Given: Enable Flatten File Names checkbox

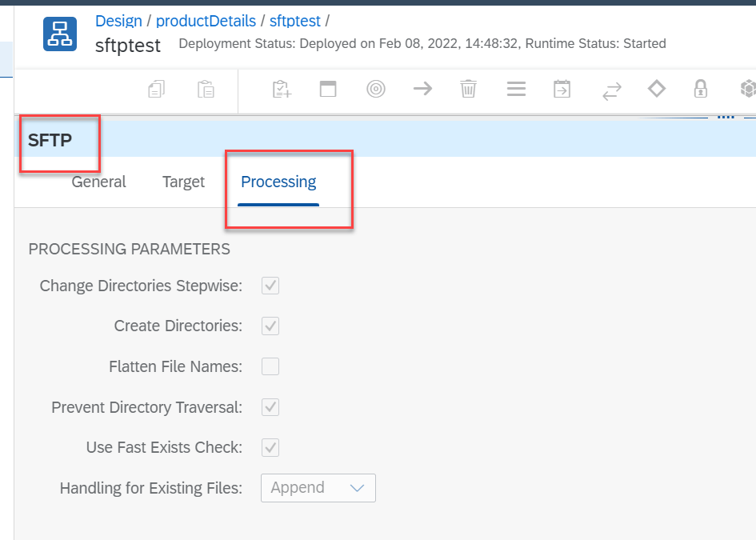Looking at the screenshot, I should coord(270,366).
